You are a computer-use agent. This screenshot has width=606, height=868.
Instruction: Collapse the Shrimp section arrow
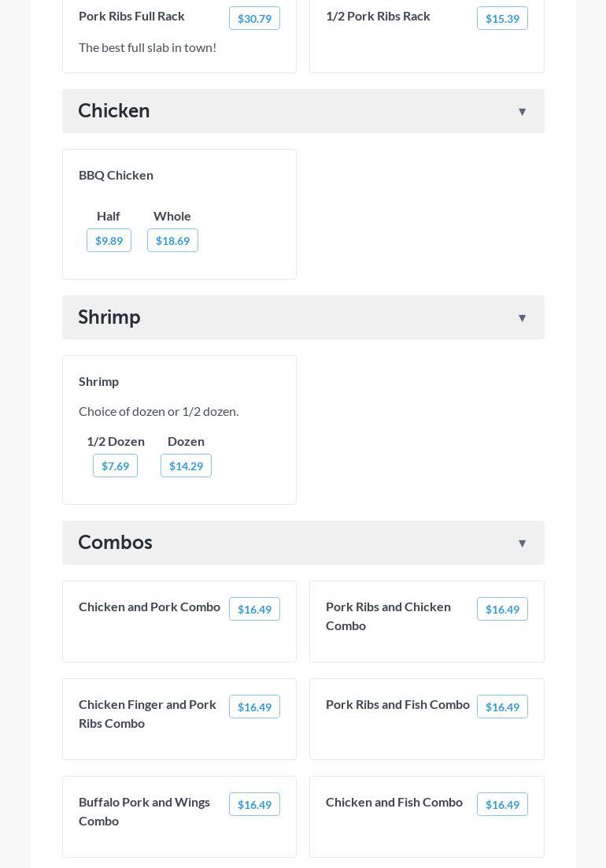point(522,318)
